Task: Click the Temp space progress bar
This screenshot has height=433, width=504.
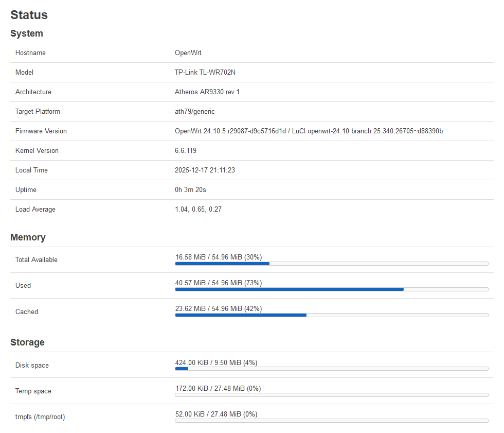Action: 331,395
